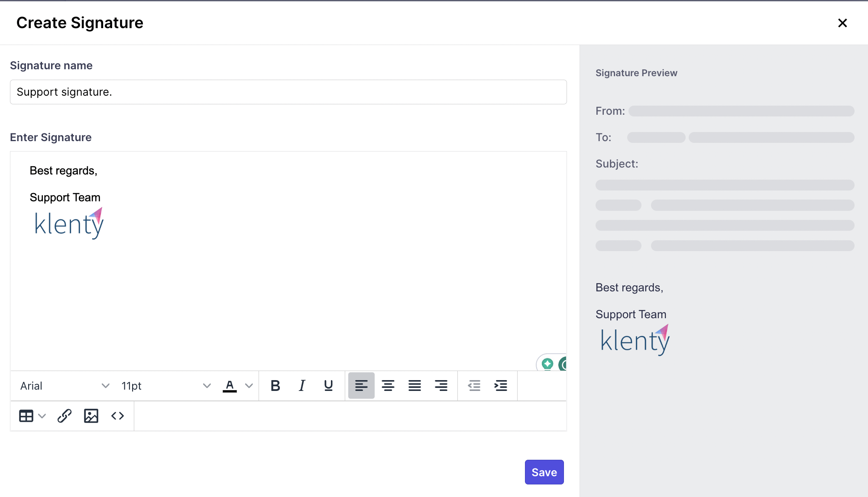Viewport: 868px width, 497px height.
Task: Toggle italic formatting
Action: point(302,385)
